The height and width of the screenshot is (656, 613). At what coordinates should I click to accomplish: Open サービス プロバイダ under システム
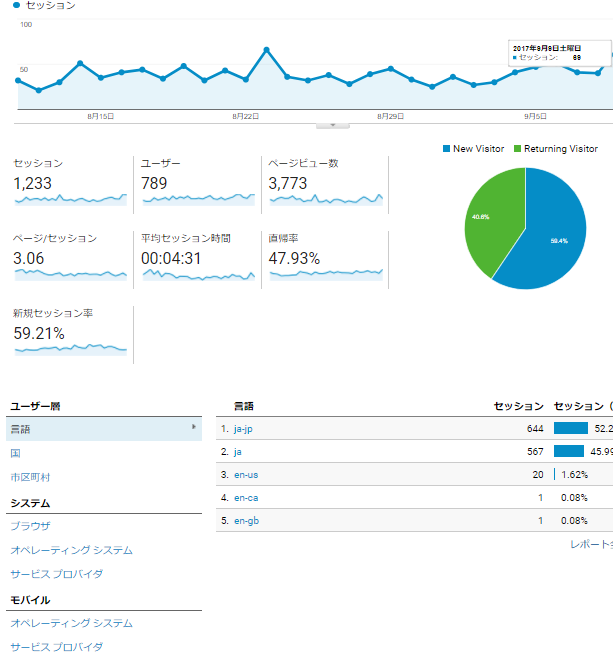pyautogui.click(x=56, y=574)
